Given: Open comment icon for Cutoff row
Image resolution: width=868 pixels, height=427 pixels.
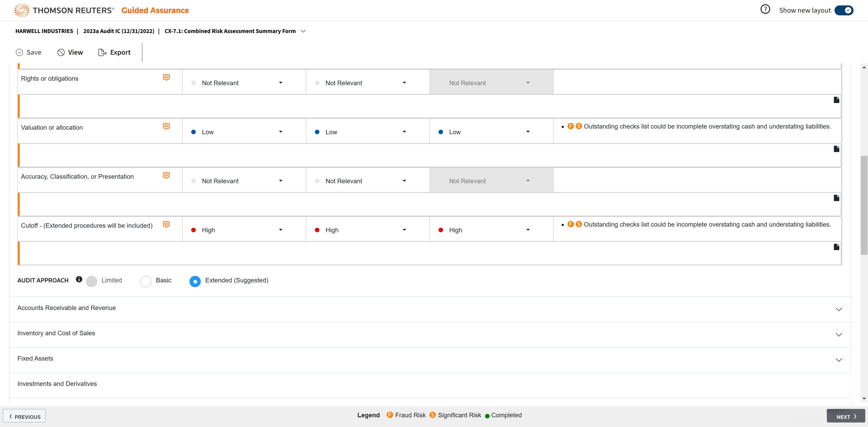Looking at the screenshot, I should point(166,225).
